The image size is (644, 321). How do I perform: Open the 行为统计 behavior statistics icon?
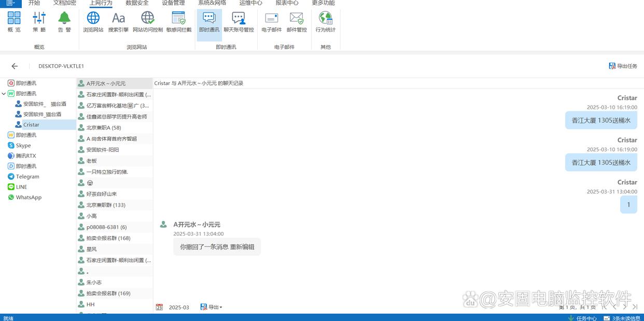(326, 22)
